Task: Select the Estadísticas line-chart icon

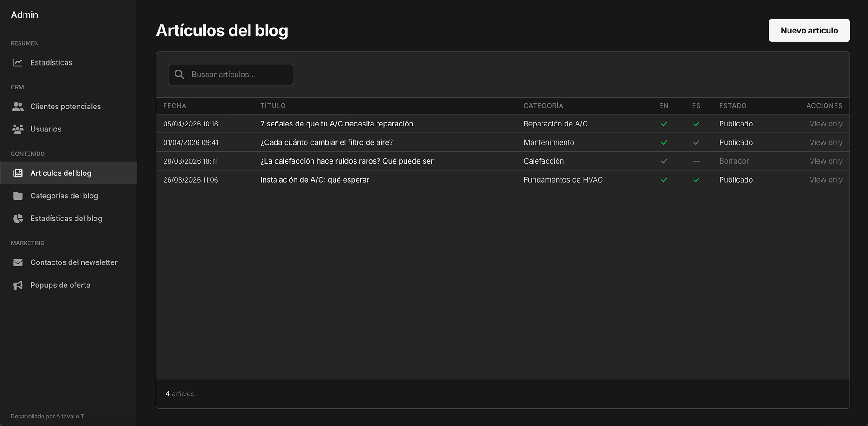Action: [18, 62]
